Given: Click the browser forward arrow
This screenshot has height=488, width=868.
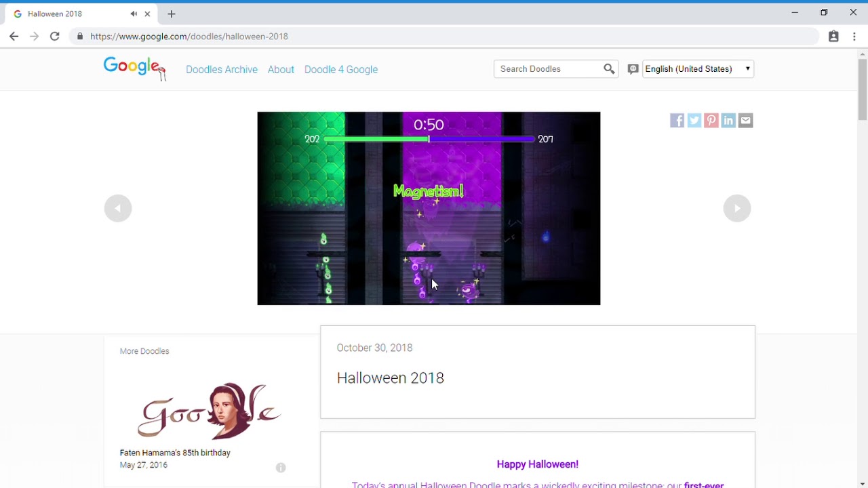Looking at the screenshot, I should [x=34, y=37].
